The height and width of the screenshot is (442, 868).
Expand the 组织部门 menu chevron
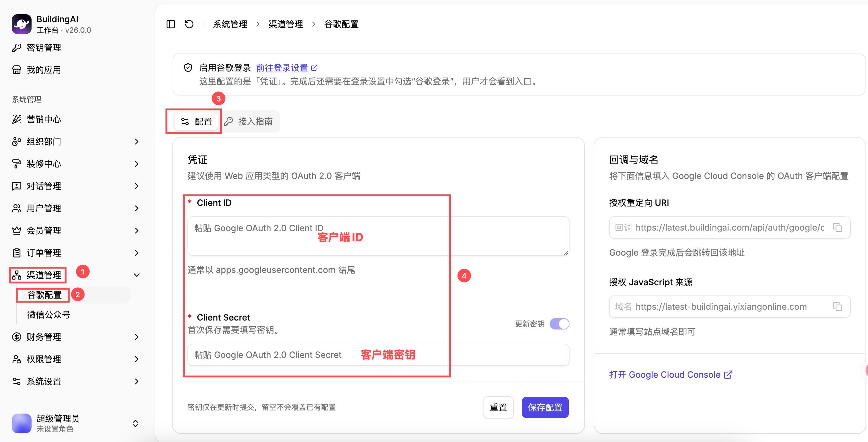(136, 142)
